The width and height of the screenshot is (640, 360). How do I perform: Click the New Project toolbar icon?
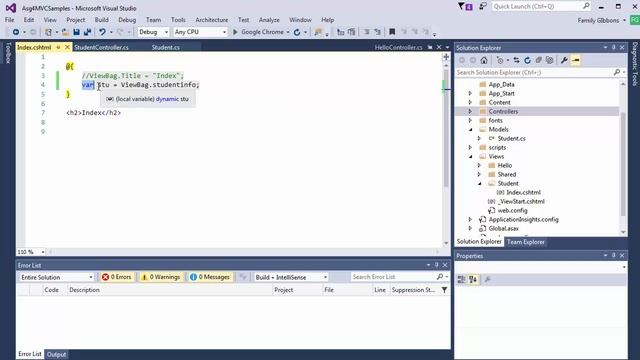(x=48, y=32)
